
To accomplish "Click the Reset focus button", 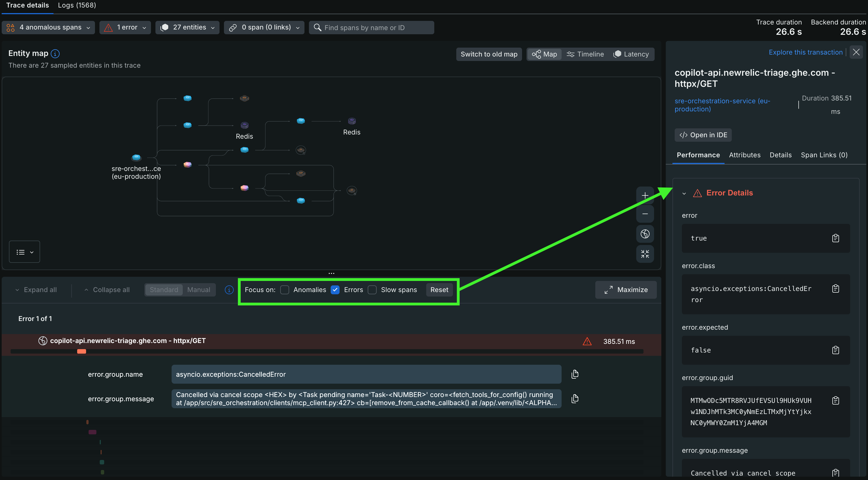I will [x=439, y=290].
